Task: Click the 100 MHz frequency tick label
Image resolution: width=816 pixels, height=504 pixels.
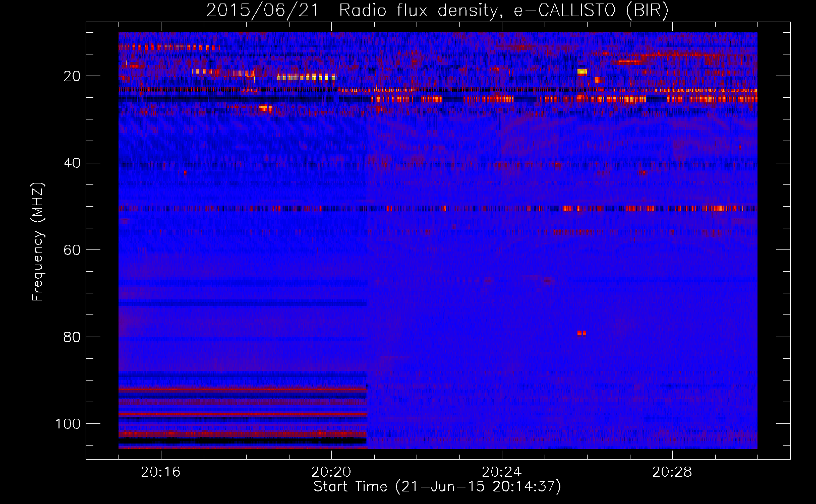Action: (x=68, y=423)
